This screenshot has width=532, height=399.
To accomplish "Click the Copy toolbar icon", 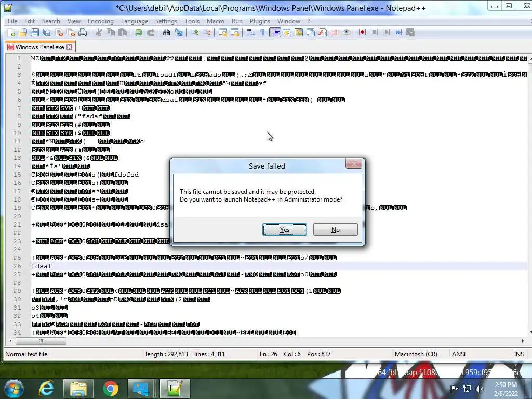I will pyautogui.click(x=111, y=33).
